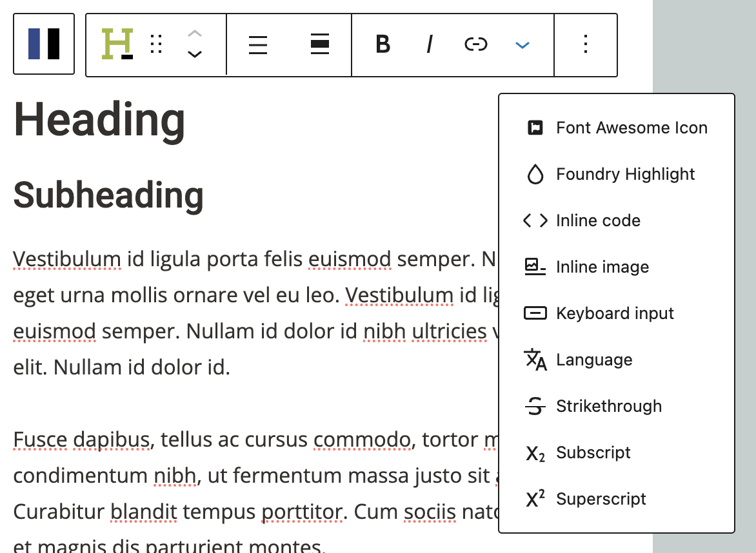Open the block options three-dot menu

pyautogui.click(x=586, y=44)
